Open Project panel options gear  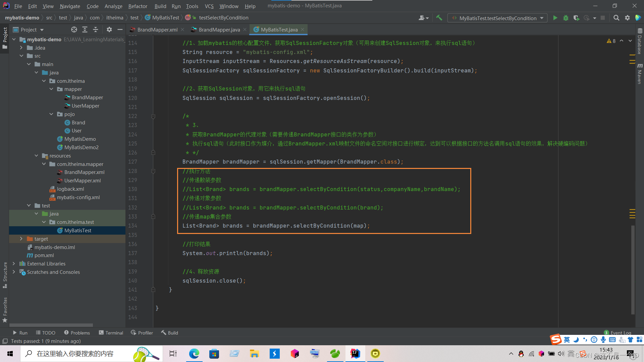click(109, 30)
